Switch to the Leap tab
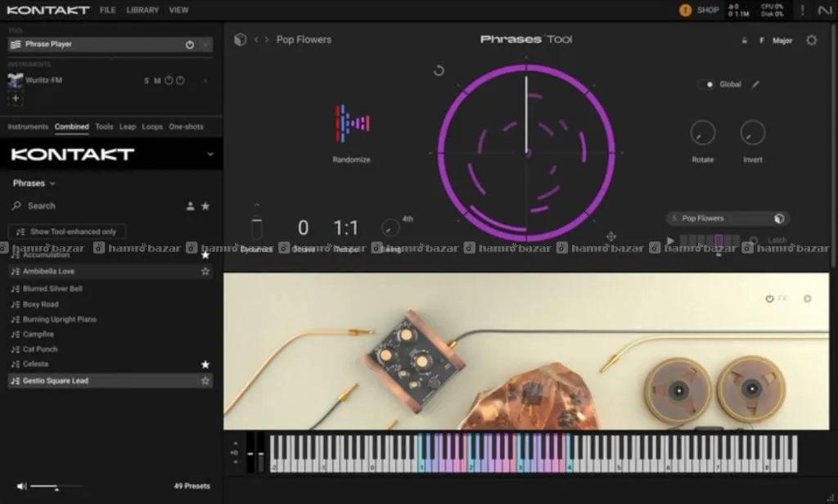This screenshot has width=838, height=504. [x=127, y=127]
